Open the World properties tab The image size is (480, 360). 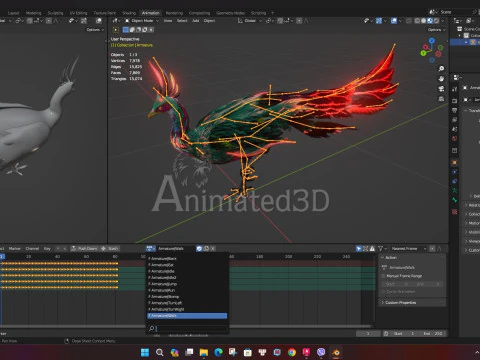455,138
